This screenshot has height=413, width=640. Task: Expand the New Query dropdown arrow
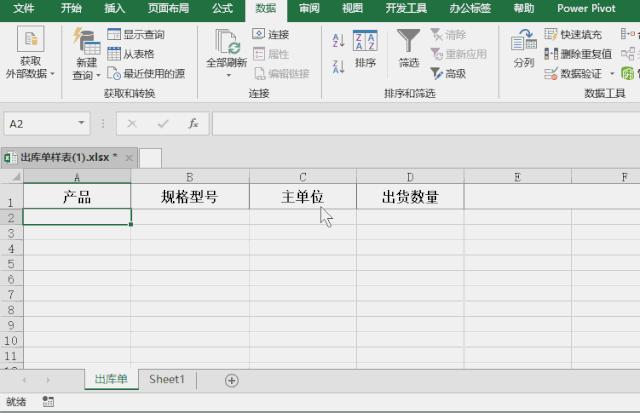coord(98,75)
